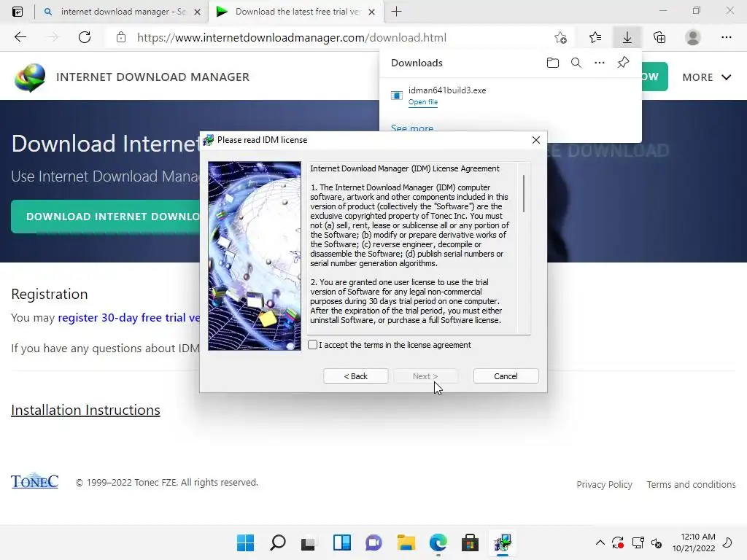747x560 pixels.
Task: Click the license text scrollbar thumb
Action: tap(524, 193)
